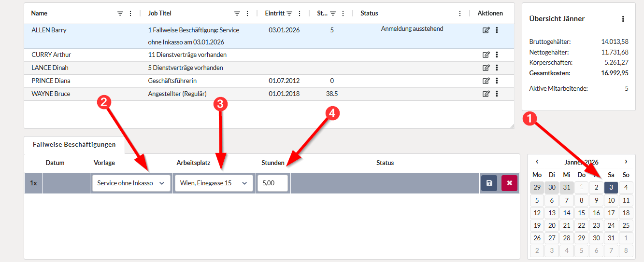
Task: Select greyed day 29 of previous month
Action: pos(537,187)
